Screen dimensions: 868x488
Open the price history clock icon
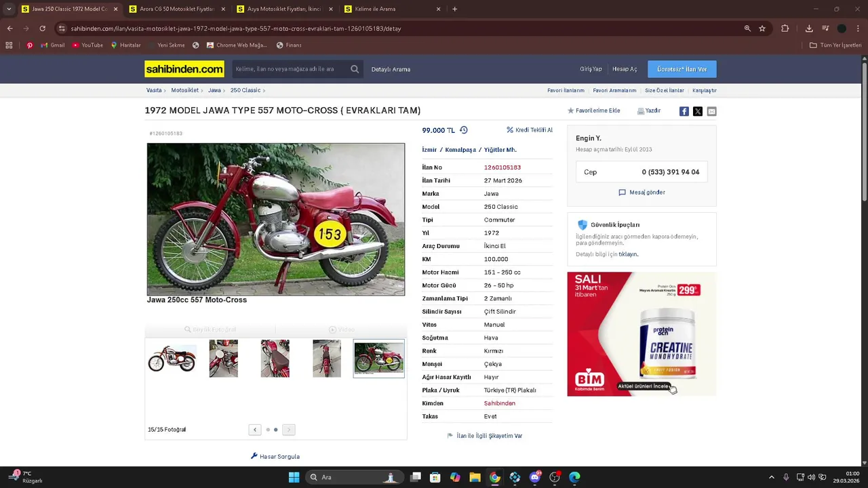[x=464, y=130]
